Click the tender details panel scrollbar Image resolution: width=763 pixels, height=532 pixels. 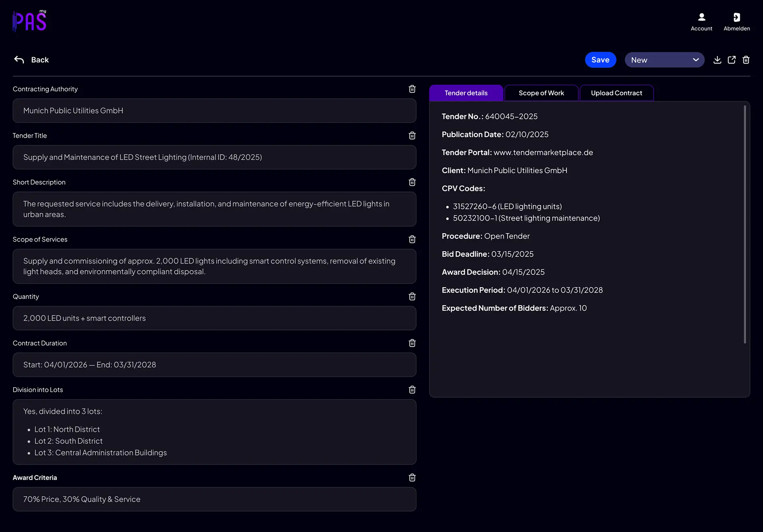(745, 224)
